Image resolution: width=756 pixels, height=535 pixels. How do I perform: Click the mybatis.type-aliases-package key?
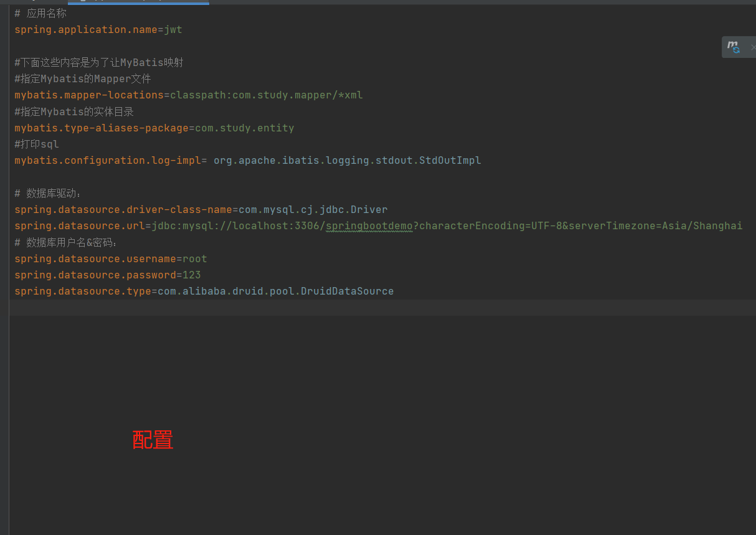click(102, 128)
